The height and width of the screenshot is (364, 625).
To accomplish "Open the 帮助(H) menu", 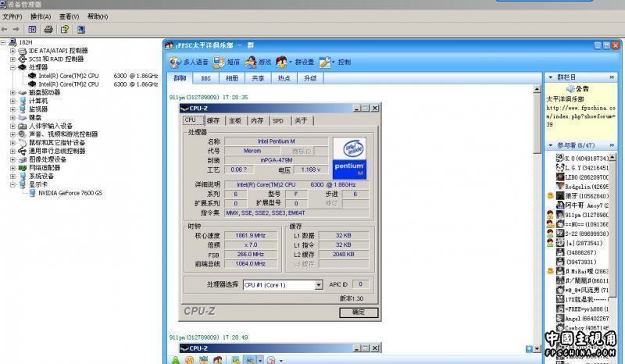I will pos(98,16).
